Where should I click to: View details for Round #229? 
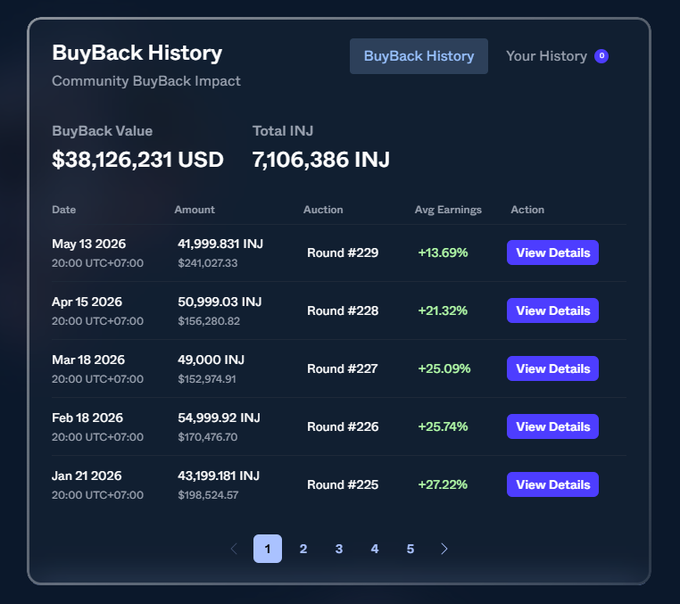coord(552,252)
